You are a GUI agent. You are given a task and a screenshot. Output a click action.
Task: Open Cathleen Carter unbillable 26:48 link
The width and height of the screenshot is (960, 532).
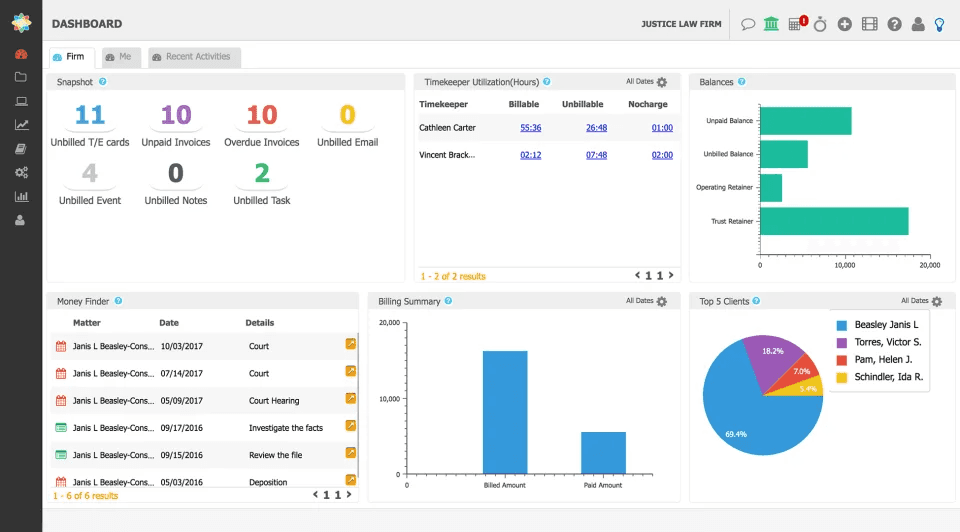[x=596, y=128]
